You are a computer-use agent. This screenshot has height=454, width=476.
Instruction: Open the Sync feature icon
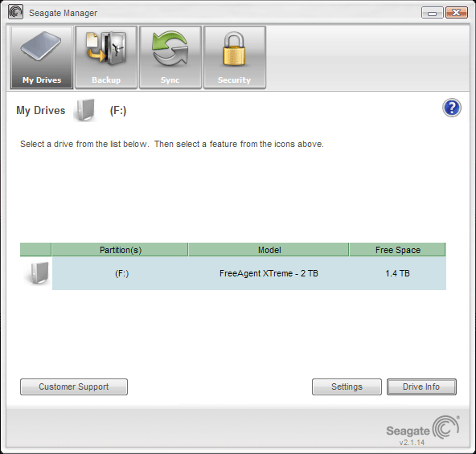(x=170, y=57)
